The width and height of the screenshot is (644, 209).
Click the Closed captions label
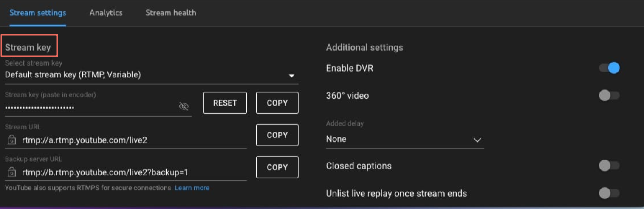point(359,166)
